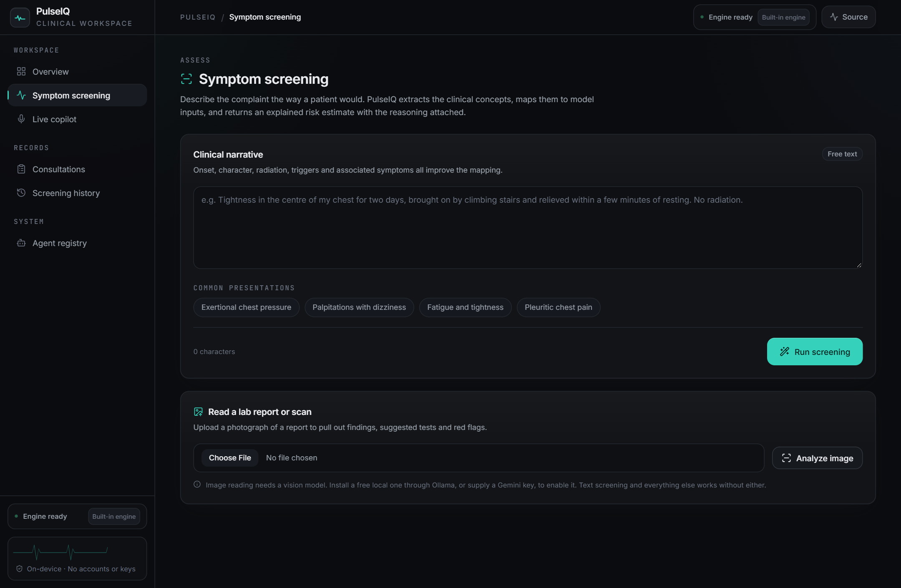Click the sidebar Built-in engine badge

(x=114, y=516)
